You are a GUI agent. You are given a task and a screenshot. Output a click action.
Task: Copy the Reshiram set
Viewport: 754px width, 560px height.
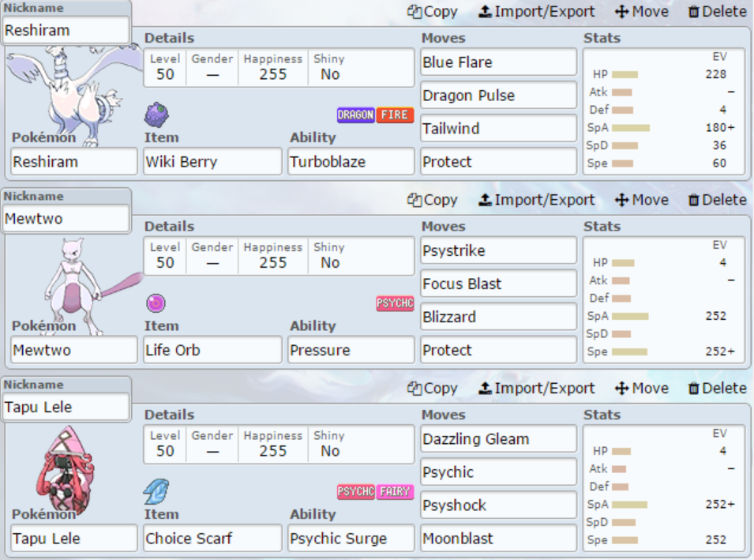pyautogui.click(x=433, y=12)
